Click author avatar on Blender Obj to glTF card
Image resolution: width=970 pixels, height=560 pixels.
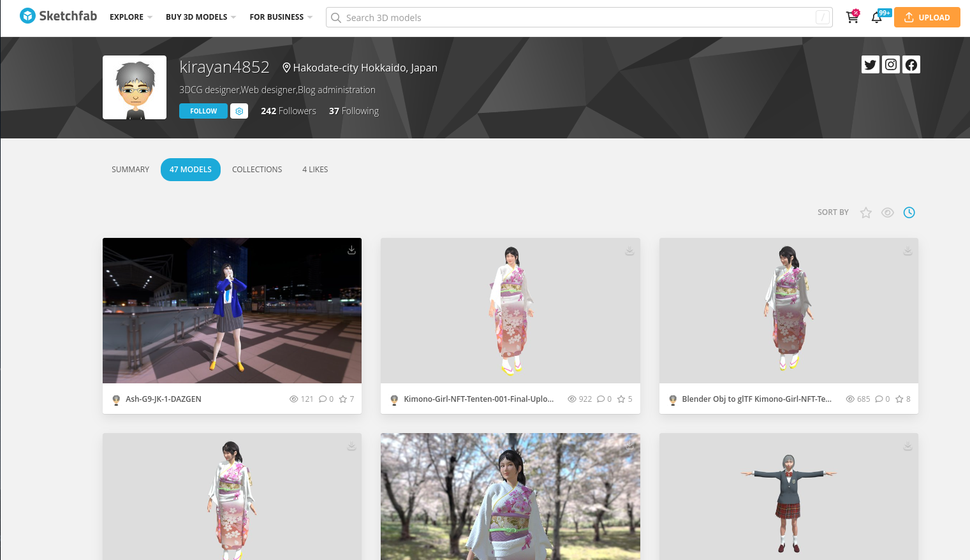point(673,399)
